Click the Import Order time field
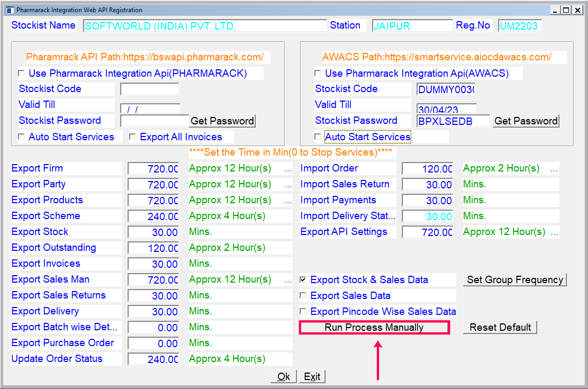The width and height of the screenshot is (588, 389). [428, 169]
